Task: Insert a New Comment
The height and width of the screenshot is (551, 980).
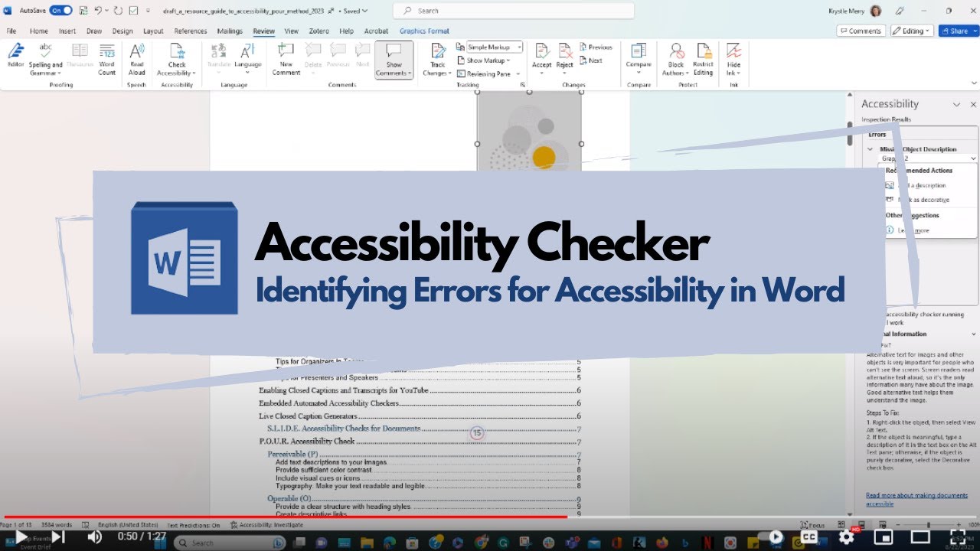Action: click(286, 59)
